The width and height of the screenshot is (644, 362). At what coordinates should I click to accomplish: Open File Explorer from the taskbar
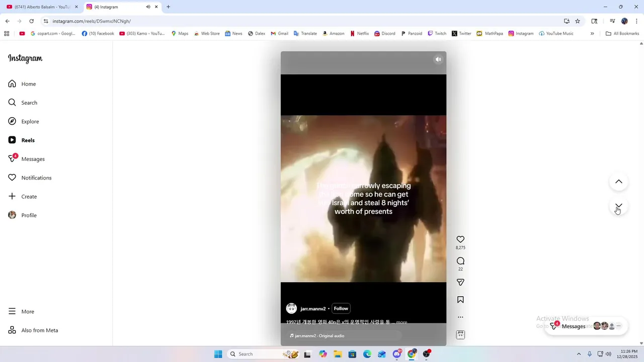(x=337, y=354)
